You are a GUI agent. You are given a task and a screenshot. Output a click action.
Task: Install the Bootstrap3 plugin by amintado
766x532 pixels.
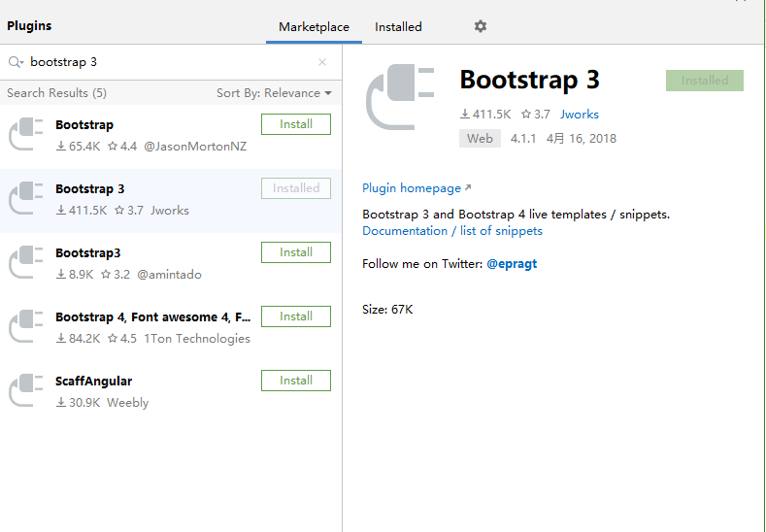tap(296, 252)
